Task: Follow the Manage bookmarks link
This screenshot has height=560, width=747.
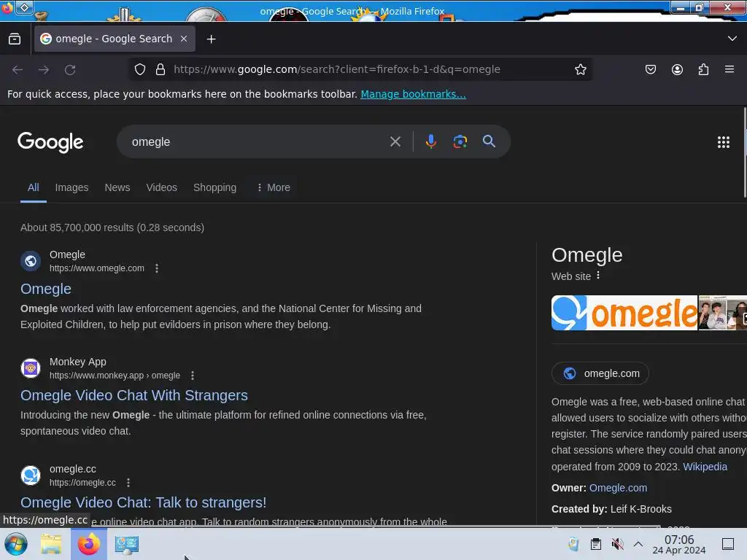Action: tap(413, 94)
